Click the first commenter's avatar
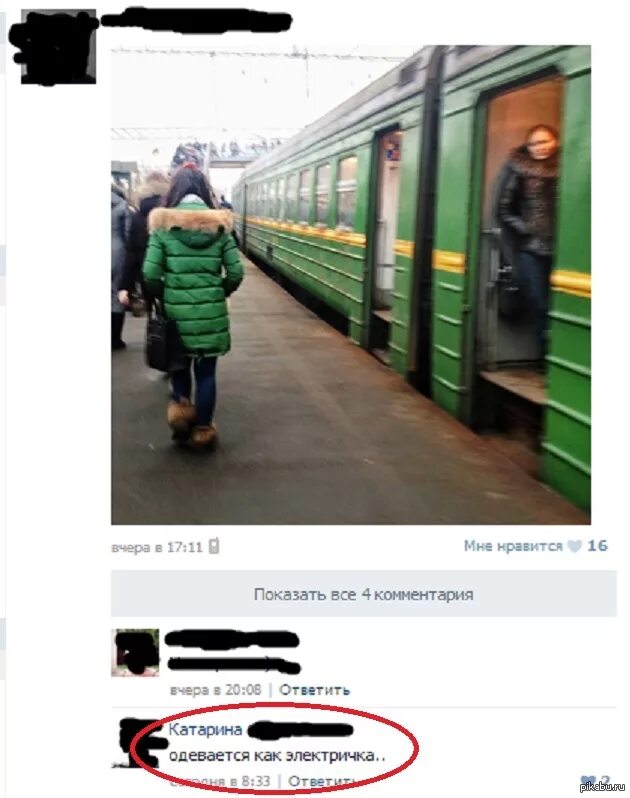Screen dimensions: 630x798 pos(135,652)
